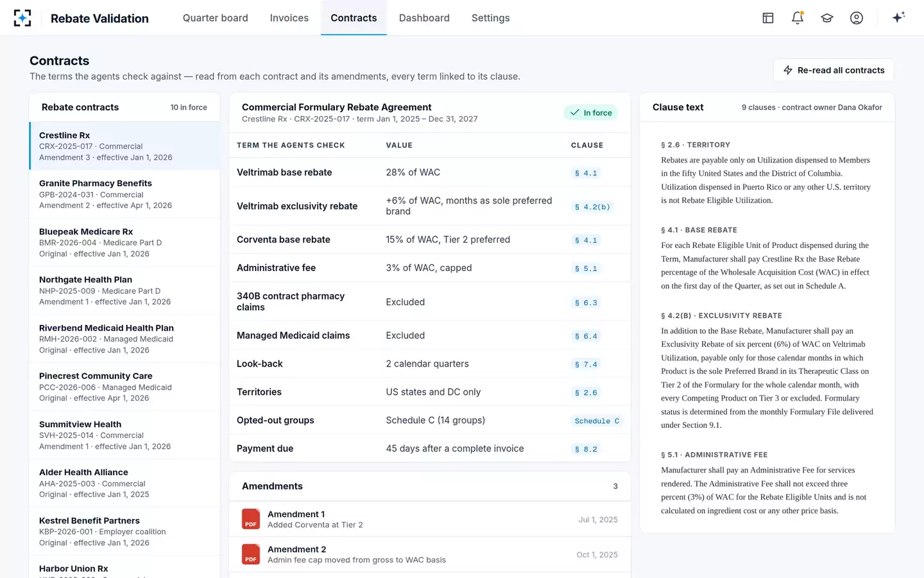Open clause § 8.2 for Payment due
This screenshot has width=924, height=578.
pos(586,449)
